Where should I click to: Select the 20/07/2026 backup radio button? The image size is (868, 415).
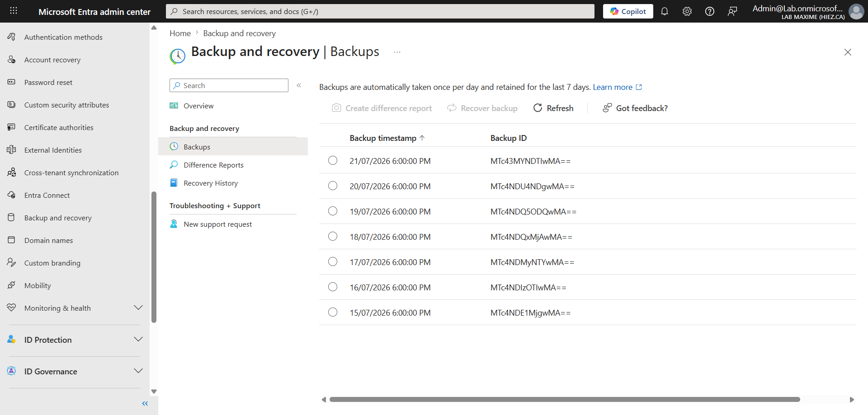pos(333,186)
